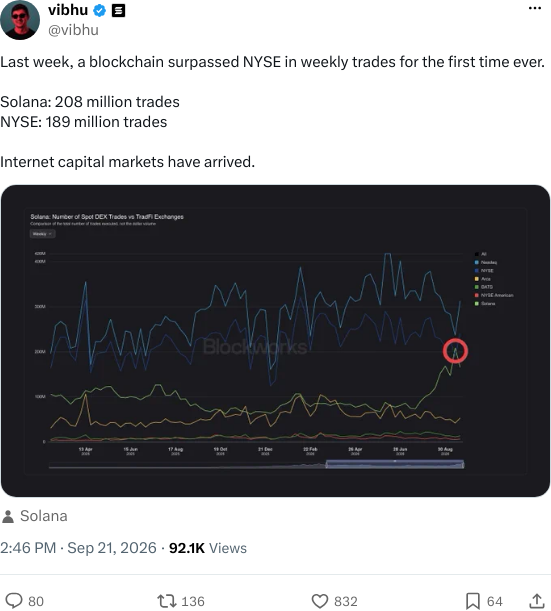The height and width of the screenshot is (611, 551).
Task: Repost this tweet
Action: click(167, 601)
